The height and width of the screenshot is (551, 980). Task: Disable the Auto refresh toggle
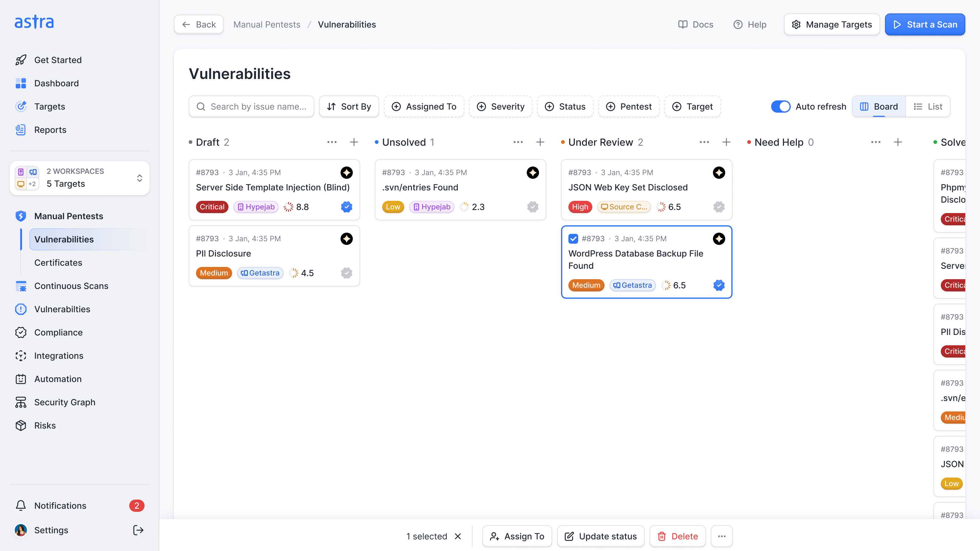coord(780,107)
